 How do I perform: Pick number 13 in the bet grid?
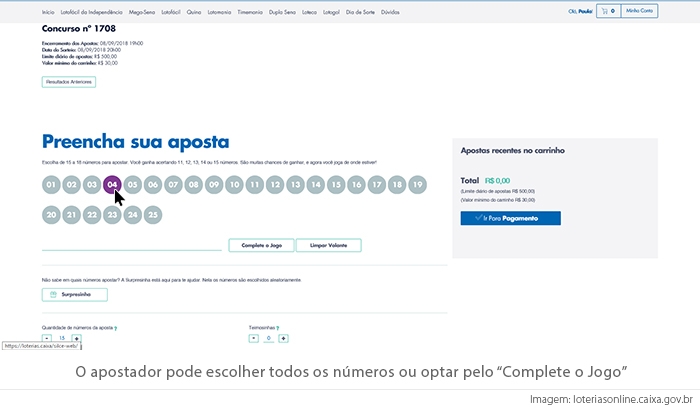(x=295, y=185)
